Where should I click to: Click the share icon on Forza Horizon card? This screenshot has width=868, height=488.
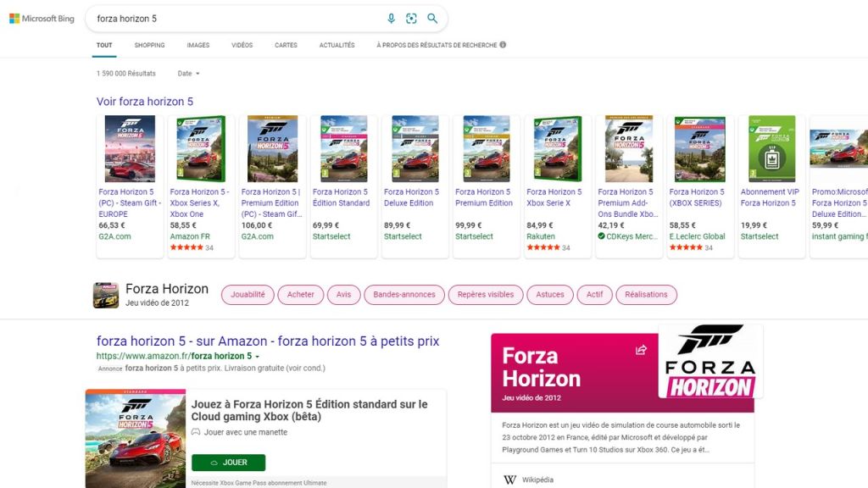[x=641, y=350]
